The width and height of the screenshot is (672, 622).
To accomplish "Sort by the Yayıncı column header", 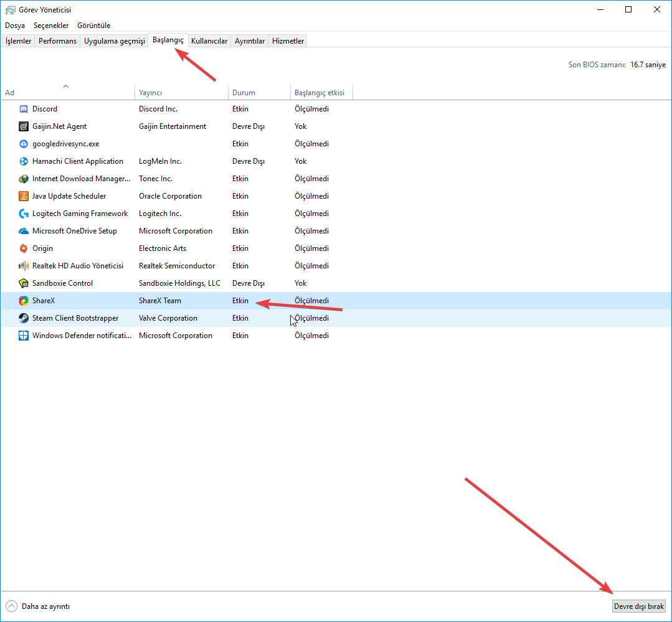I will point(182,92).
